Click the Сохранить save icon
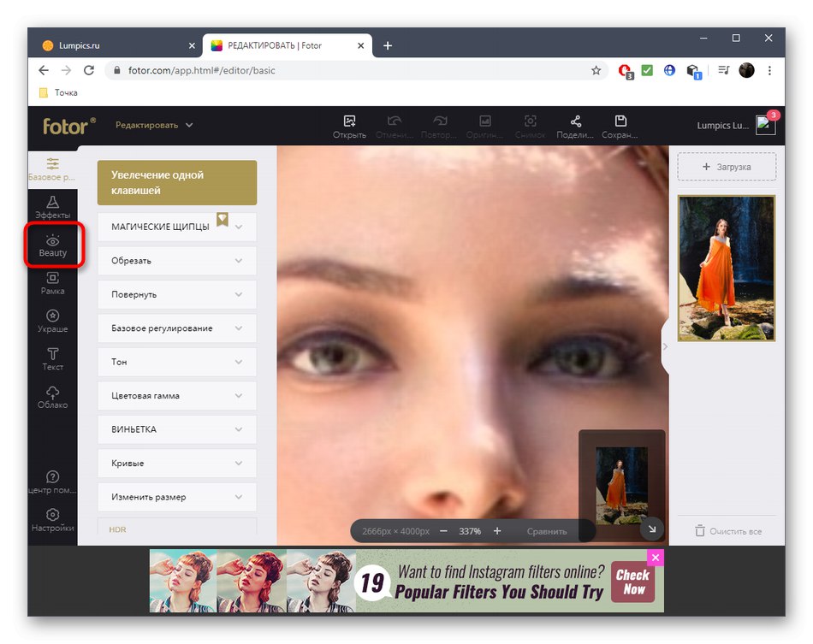The image size is (813, 644). (x=620, y=127)
